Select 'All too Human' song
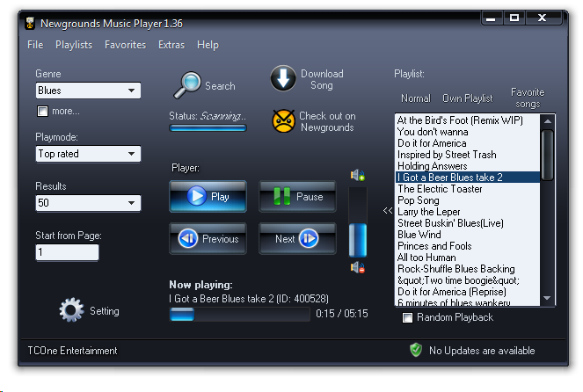The width and height of the screenshot is (583, 392). pos(467,258)
